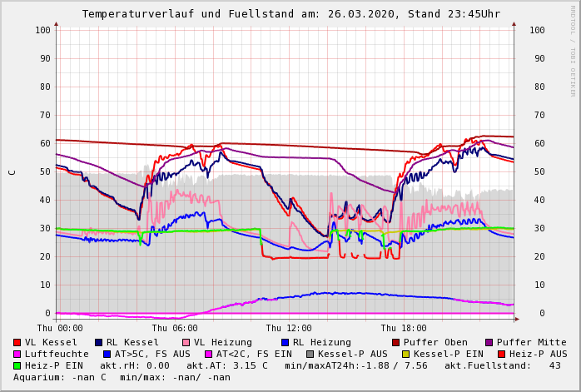The image size is (581, 392).
Task: Select the blue RL Heizung legend swatch
Action: click(285, 343)
